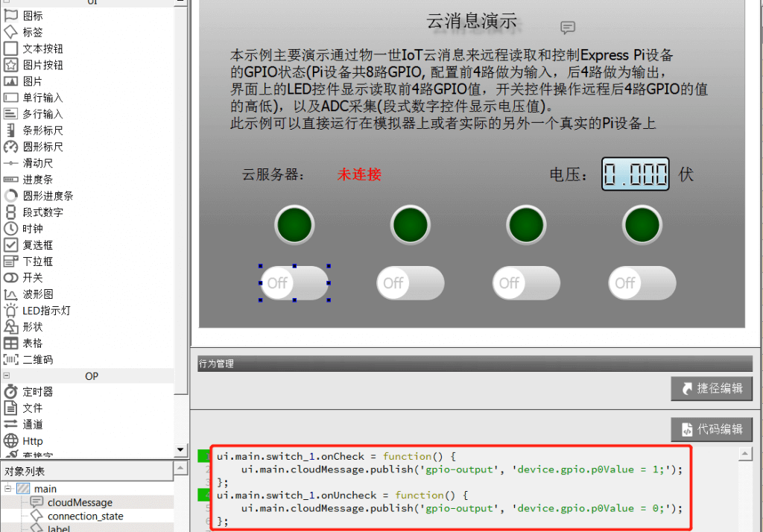Select main in the object list
The width and height of the screenshot is (763, 532).
[x=45, y=489]
